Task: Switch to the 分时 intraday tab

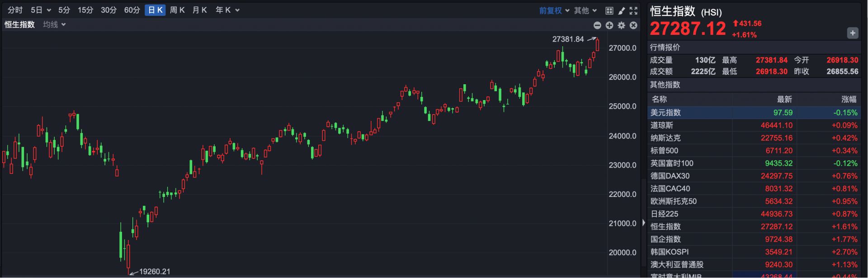Action: 15,10
